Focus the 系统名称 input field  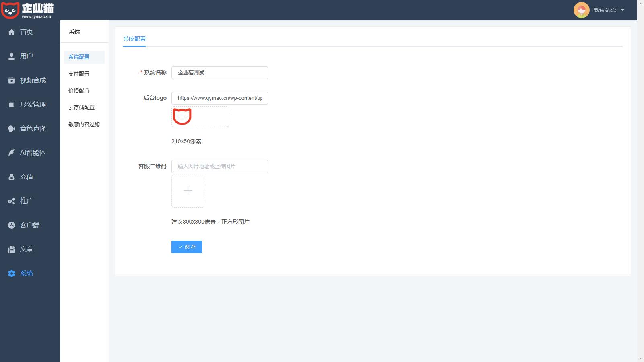(x=219, y=73)
